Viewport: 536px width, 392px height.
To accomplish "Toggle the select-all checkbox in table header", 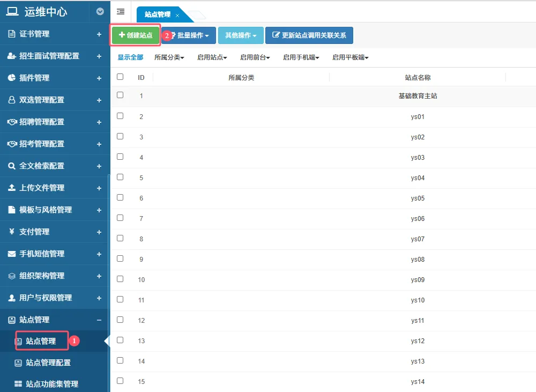I will pyautogui.click(x=120, y=77).
